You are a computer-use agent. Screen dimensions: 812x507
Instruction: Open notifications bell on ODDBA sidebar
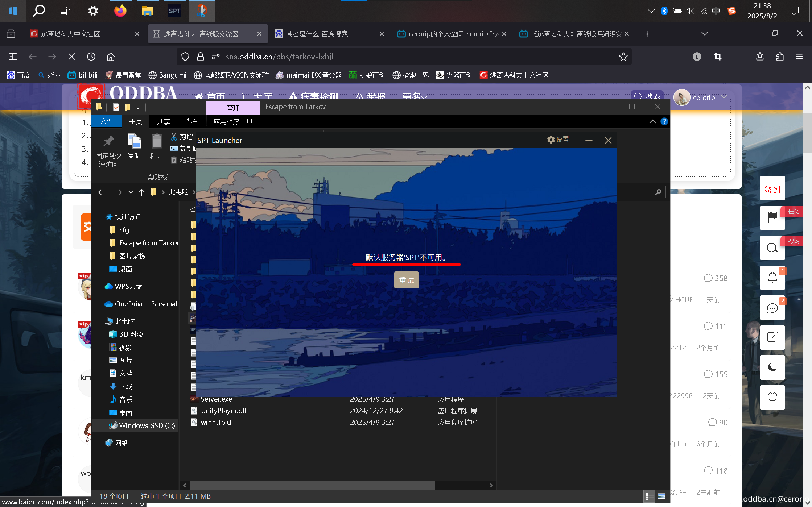772,278
